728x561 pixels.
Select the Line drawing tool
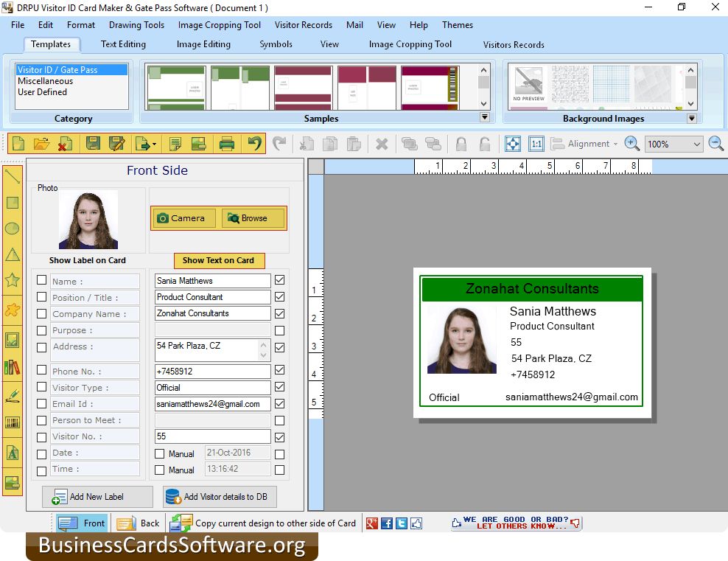click(12, 176)
